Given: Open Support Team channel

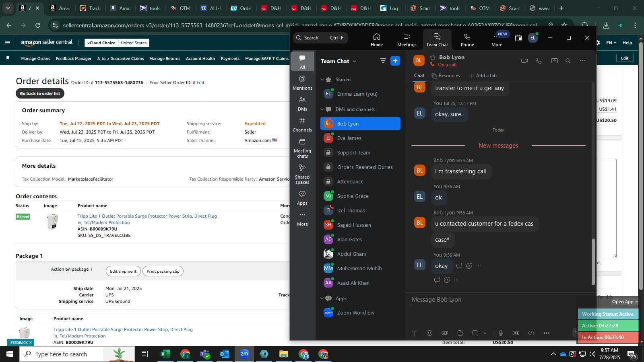Looking at the screenshot, I should pyautogui.click(x=360, y=152).
